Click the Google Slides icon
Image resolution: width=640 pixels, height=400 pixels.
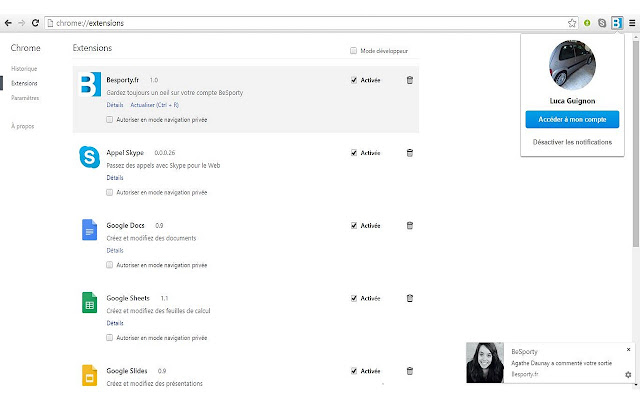(x=89, y=375)
